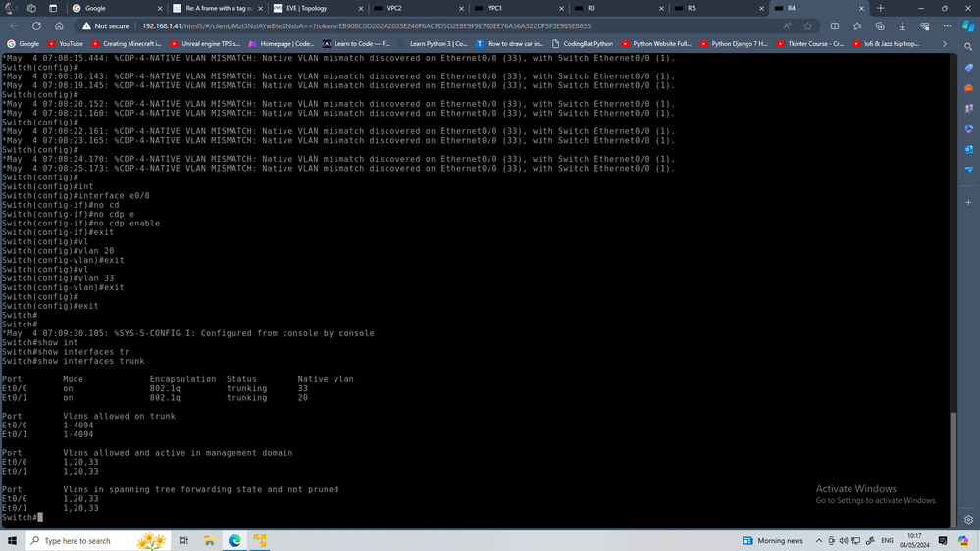Screen dimensions: 980x551
Task: Open Task View on the taskbar
Action: [x=183, y=541]
